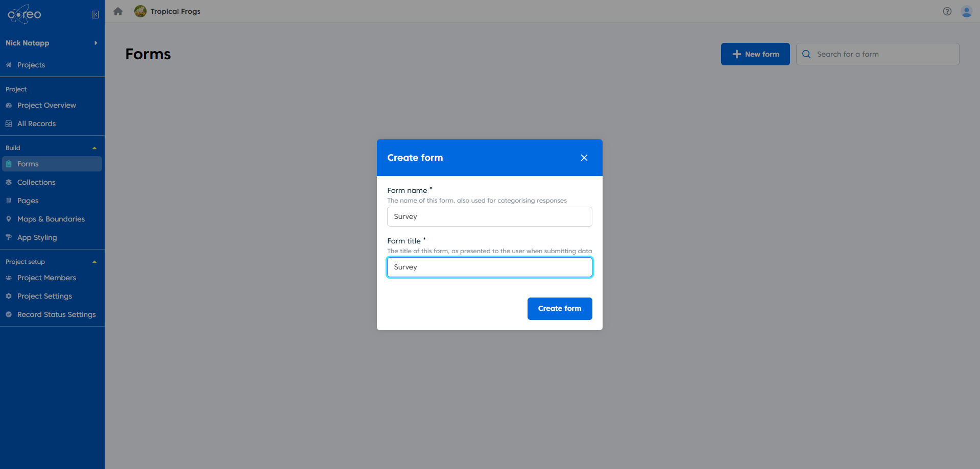Open Projects in the sidebar
Viewport: 980px width, 469px height.
pos(52,65)
